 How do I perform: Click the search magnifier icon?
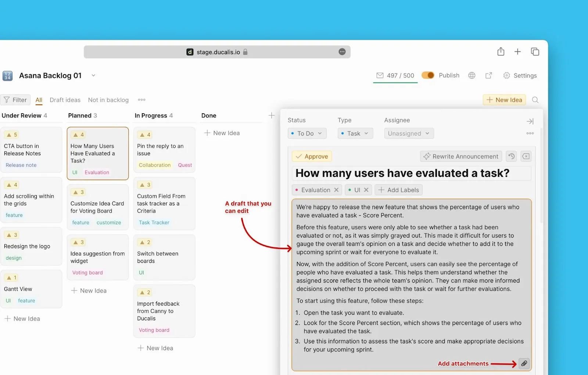coord(535,100)
